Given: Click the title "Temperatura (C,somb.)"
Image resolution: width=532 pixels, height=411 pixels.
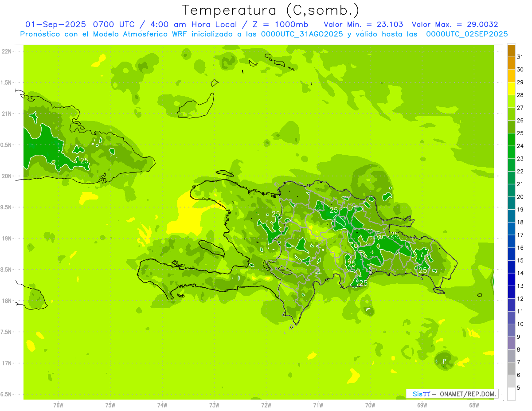Looking at the screenshot, I should (271, 11).
